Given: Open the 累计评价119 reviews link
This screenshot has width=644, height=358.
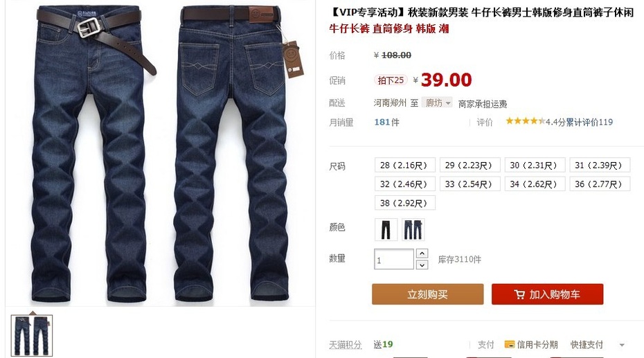Looking at the screenshot, I should click(x=589, y=122).
